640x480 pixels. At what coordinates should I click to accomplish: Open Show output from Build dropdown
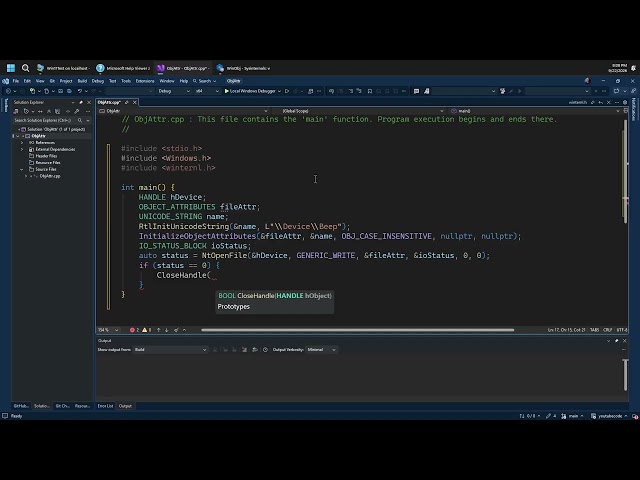(171, 350)
